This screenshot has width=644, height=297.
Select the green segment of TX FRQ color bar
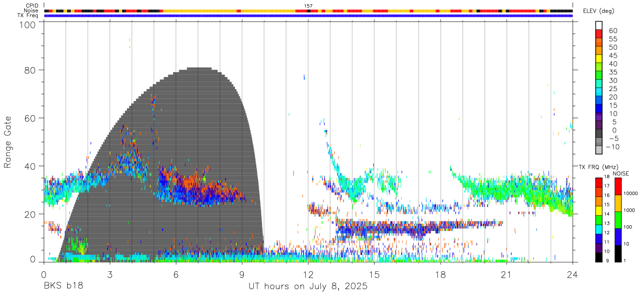pyautogui.click(x=598, y=219)
